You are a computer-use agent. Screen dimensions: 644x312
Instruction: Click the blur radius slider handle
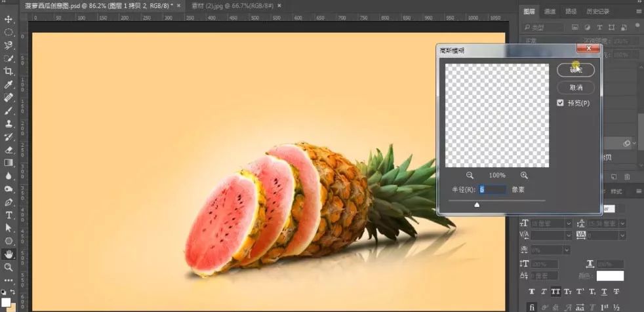coord(477,205)
